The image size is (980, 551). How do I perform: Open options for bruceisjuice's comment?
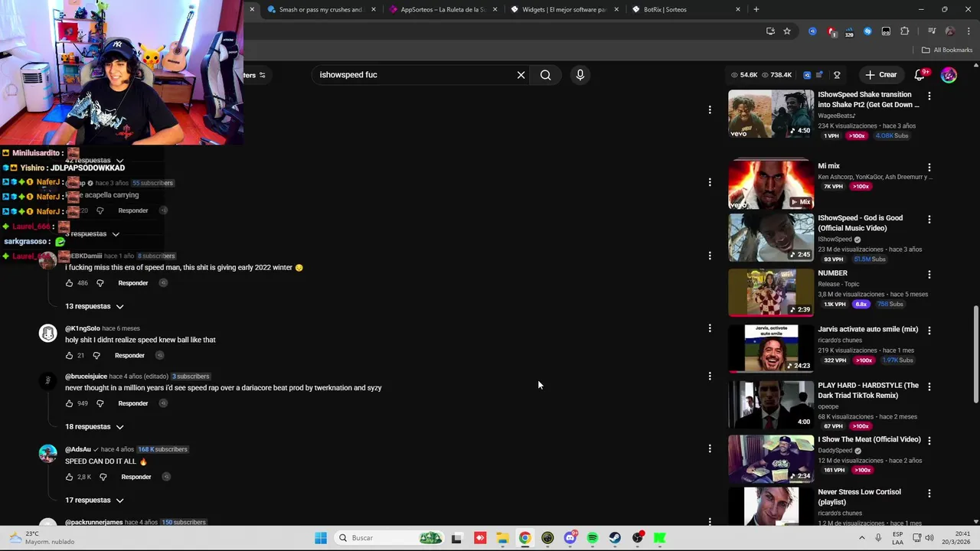coord(710,376)
